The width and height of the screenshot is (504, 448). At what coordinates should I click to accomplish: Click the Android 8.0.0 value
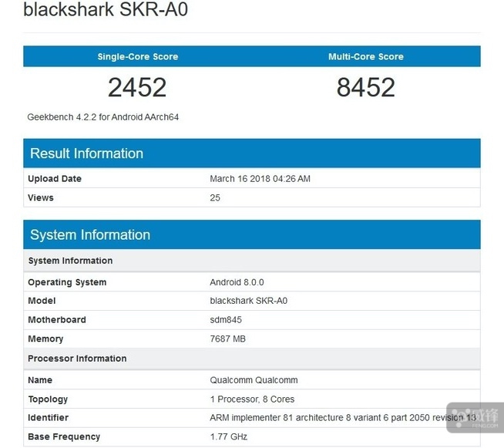(237, 282)
